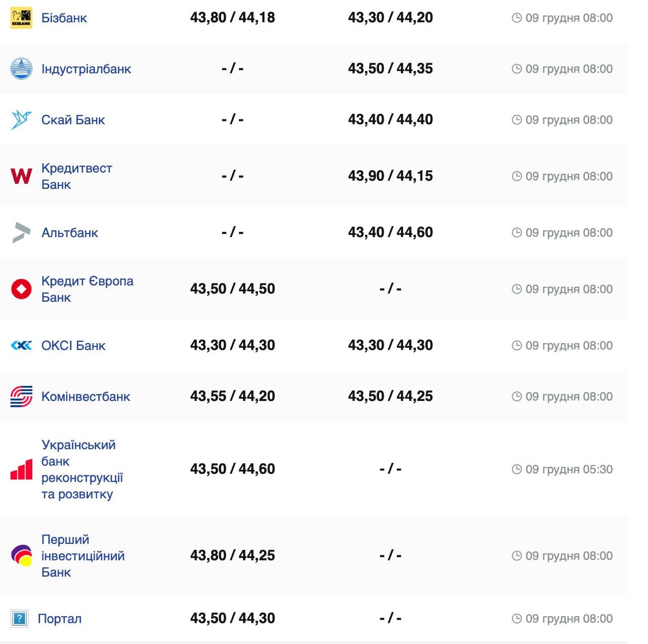The width and height of the screenshot is (648, 644).
Task: Open the Альтбанк name link
Action: point(70,233)
